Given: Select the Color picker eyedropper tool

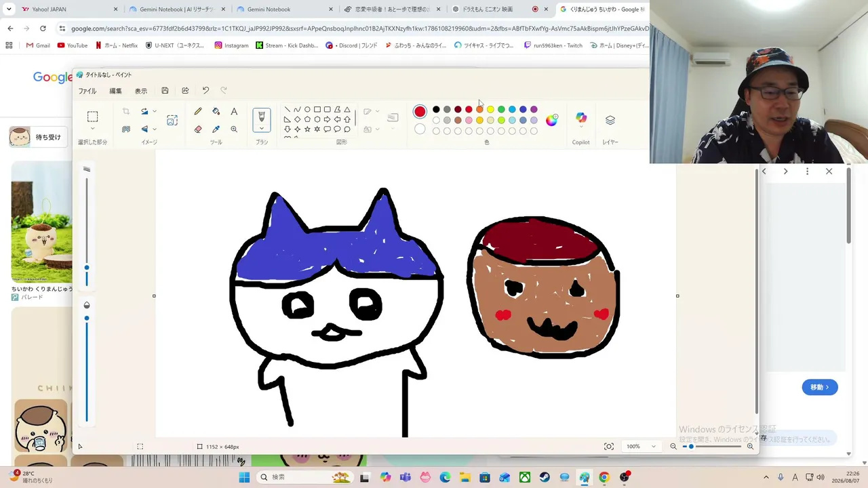Looking at the screenshot, I should pos(216,129).
